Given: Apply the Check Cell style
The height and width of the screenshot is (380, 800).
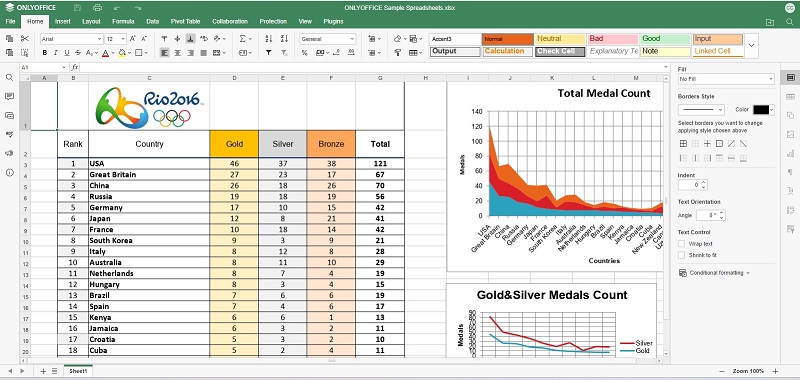Looking at the screenshot, I should click(x=560, y=52).
